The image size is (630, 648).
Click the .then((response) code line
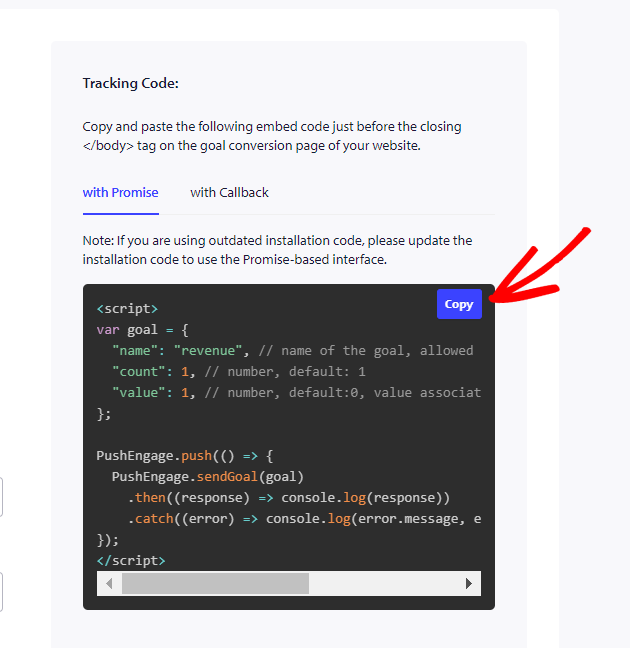click(289, 498)
